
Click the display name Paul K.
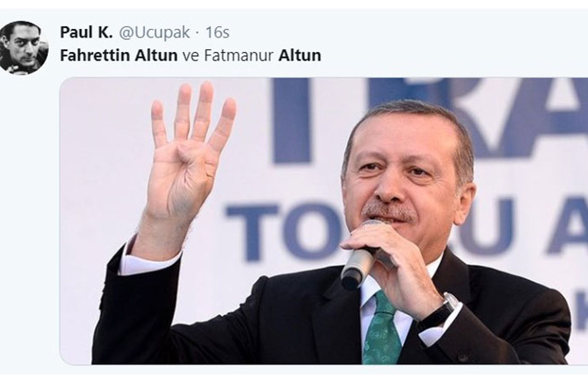point(86,32)
